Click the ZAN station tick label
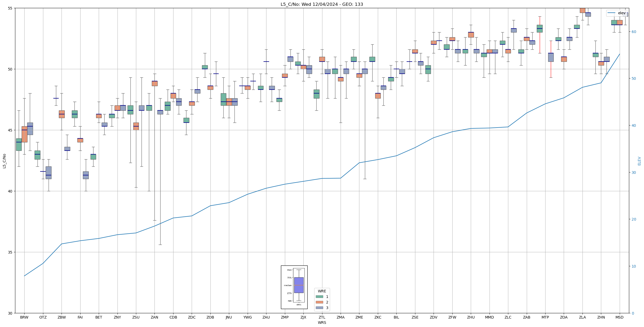Screen dimensions: 644x327 [x=154, y=317]
